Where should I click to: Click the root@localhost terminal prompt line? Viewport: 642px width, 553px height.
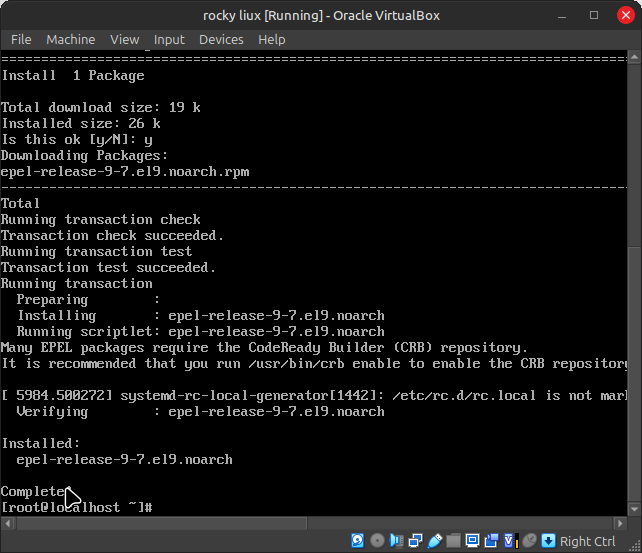pyautogui.click(x=76, y=508)
